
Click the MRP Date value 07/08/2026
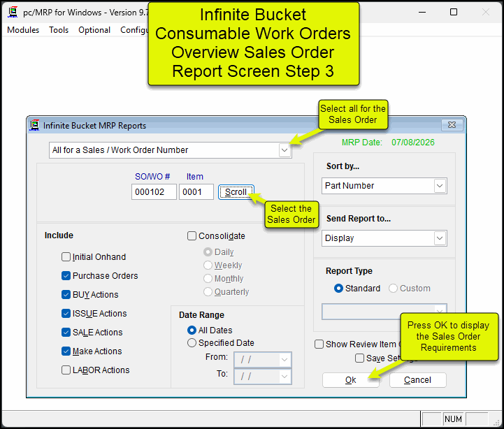pyautogui.click(x=412, y=143)
